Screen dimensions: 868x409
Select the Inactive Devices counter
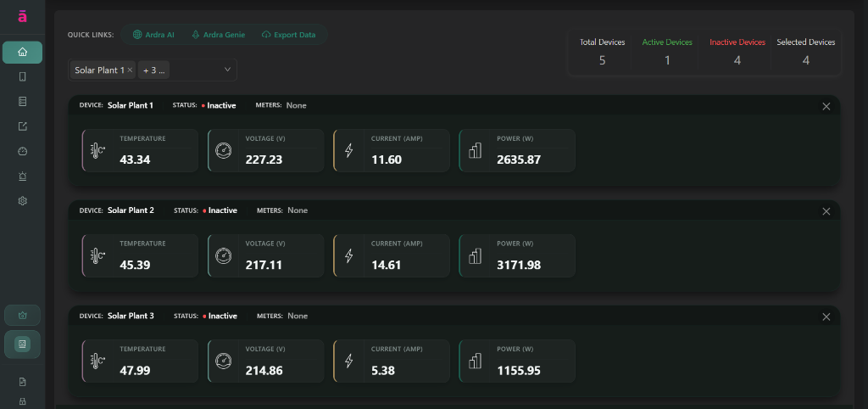[737, 52]
